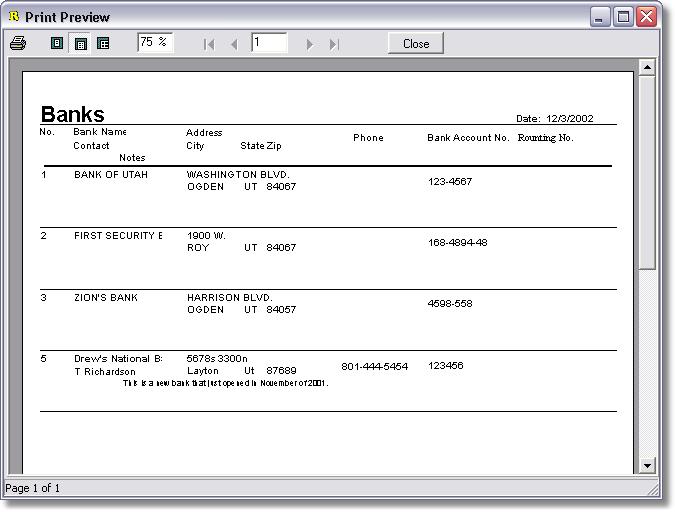Viewport: 675px width, 512px height.
Task: Click the Print Preview app icon in title bar
Action: (x=14, y=17)
